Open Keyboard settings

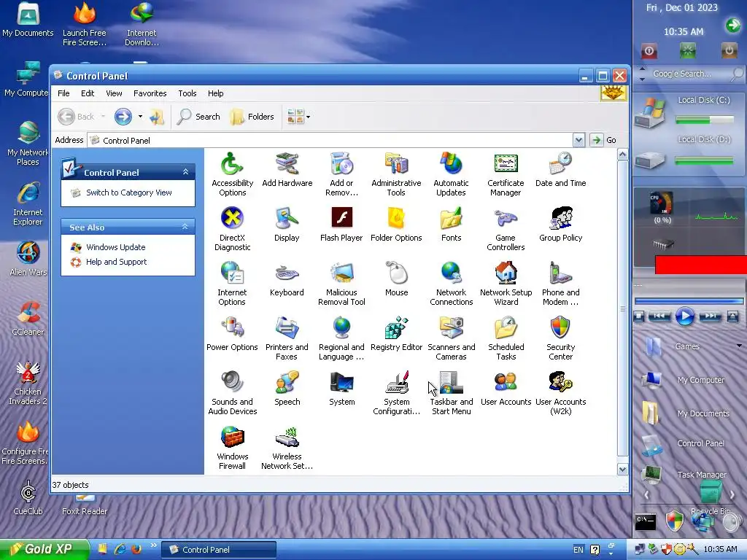coord(287,279)
